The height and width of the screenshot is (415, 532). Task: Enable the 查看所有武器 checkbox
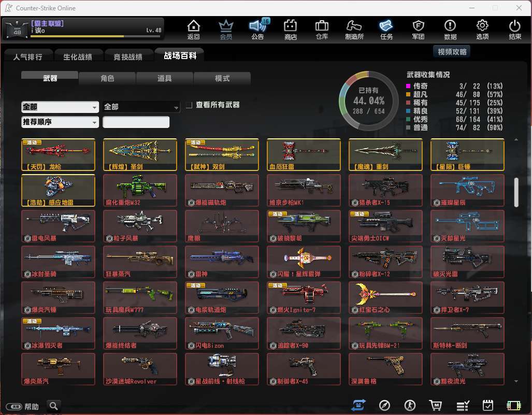189,105
